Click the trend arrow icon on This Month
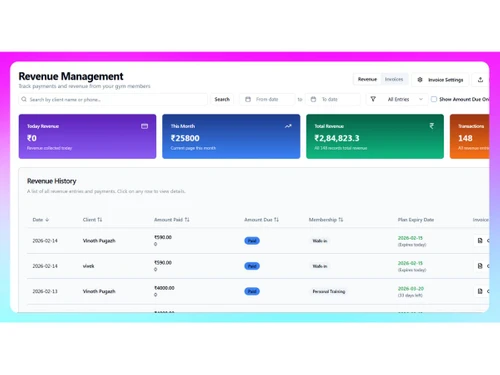The image size is (500, 375). [288, 126]
